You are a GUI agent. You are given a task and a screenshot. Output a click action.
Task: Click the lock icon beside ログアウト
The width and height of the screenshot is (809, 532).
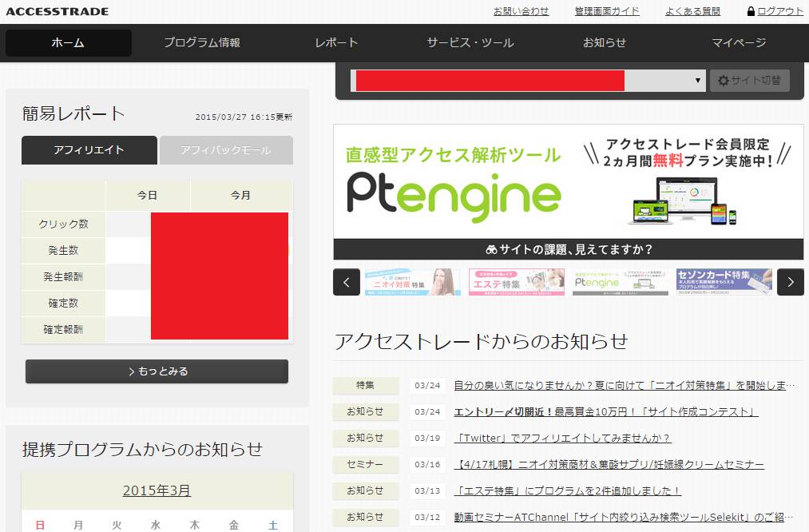pyautogui.click(x=751, y=11)
